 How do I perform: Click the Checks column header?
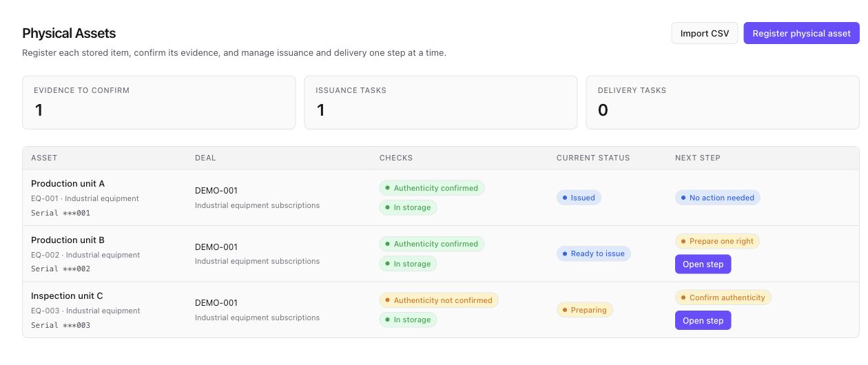tap(396, 158)
